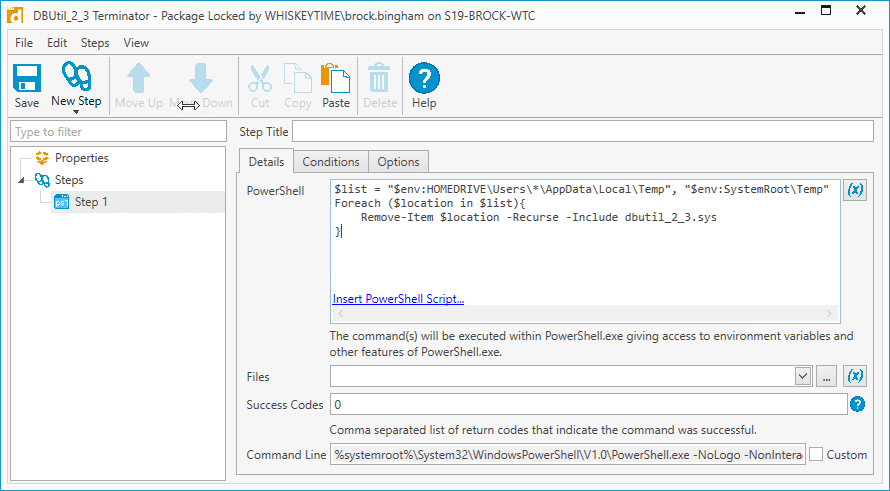The width and height of the screenshot is (890, 491).
Task: Click the Move Down arrow icon
Action: click(x=201, y=78)
